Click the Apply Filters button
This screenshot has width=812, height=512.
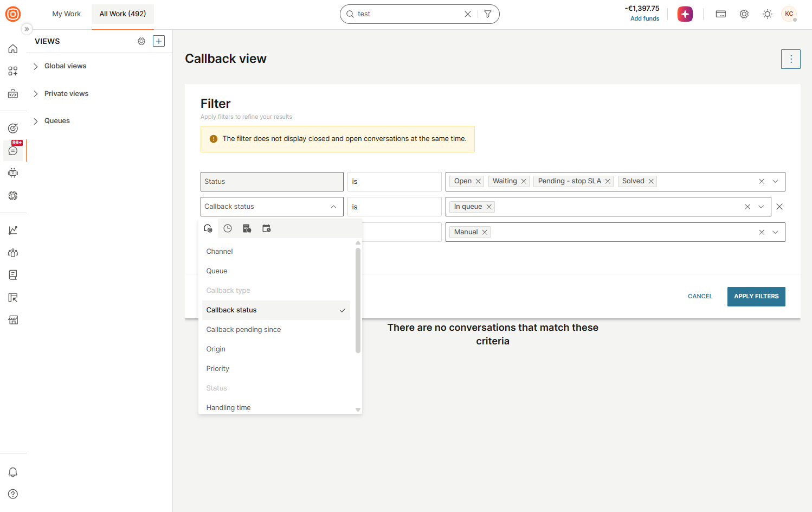pyautogui.click(x=756, y=297)
